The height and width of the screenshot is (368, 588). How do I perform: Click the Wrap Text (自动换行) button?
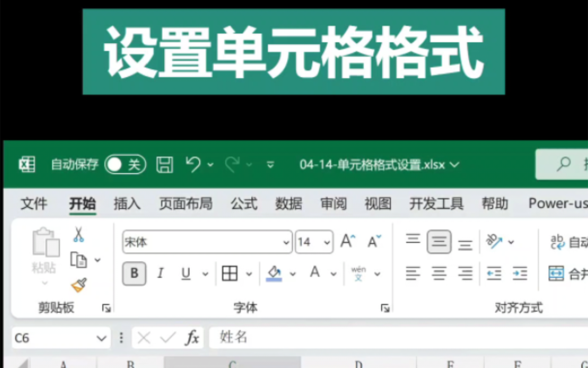(x=569, y=242)
